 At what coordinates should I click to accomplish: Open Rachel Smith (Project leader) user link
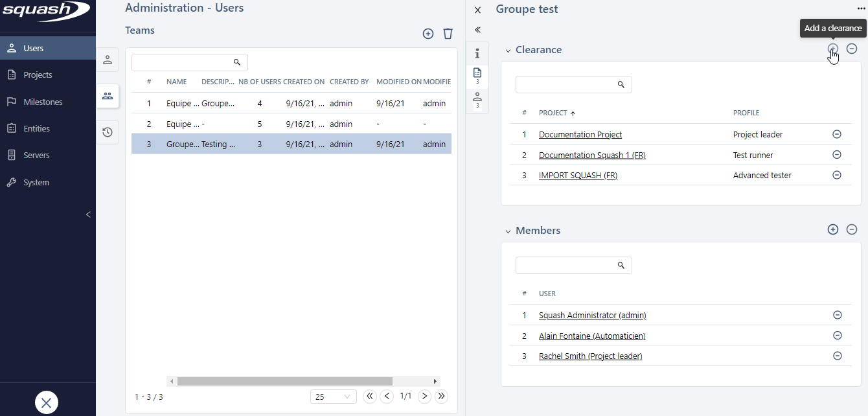coord(590,356)
